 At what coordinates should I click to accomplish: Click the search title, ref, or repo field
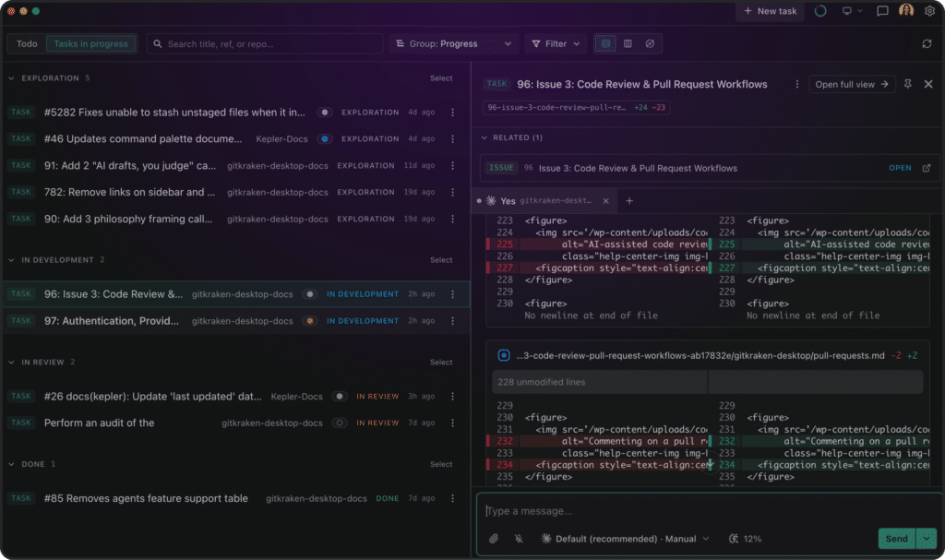point(265,43)
